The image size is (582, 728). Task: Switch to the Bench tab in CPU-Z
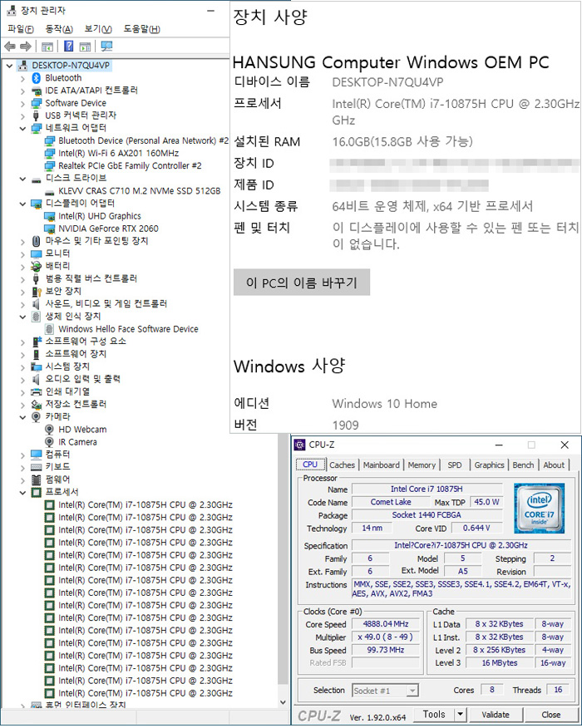pos(523,465)
